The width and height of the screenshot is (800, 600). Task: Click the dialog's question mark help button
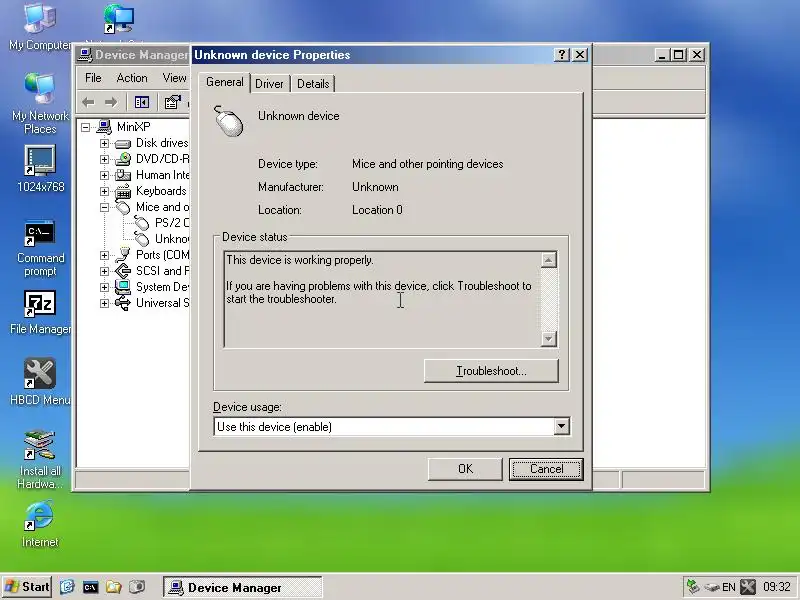click(561, 55)
